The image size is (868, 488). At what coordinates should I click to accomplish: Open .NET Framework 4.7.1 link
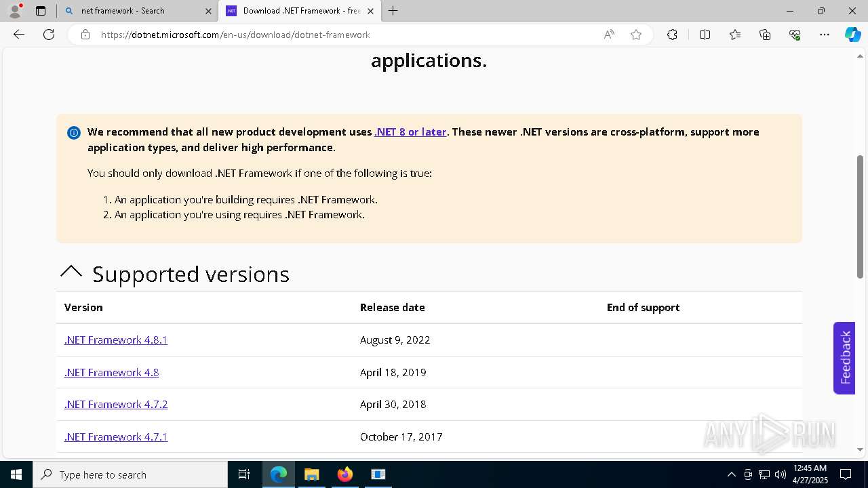116,436
